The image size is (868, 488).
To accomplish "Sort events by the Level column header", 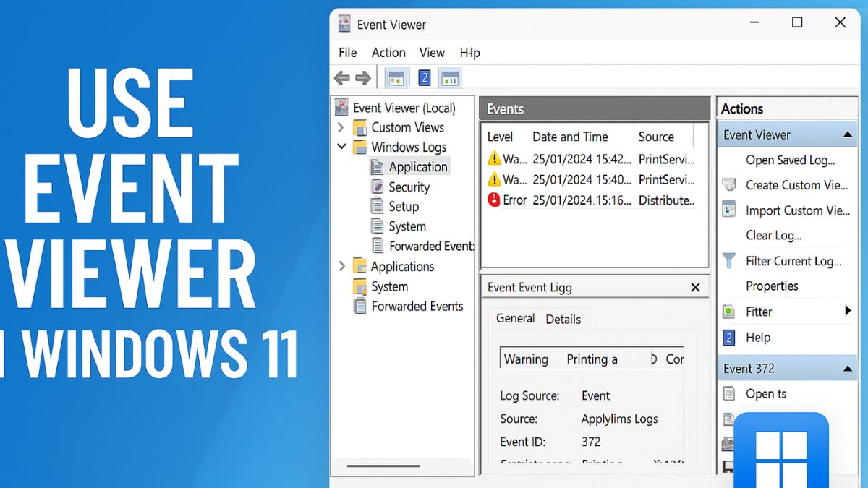I will [501, 137].
